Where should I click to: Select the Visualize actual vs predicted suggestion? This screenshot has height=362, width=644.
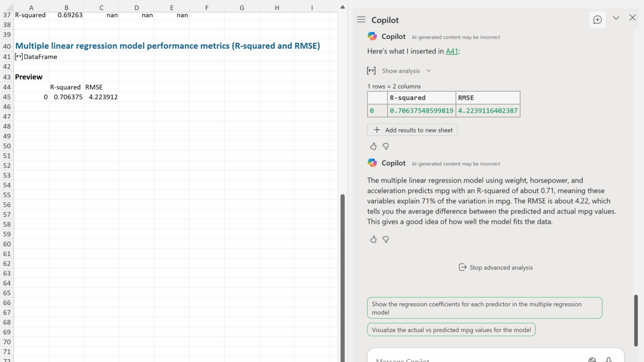(451, 330)
